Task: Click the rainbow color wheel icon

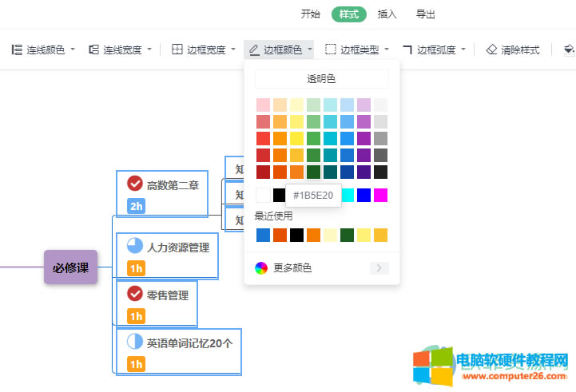Action: click(x=261, y=268)
